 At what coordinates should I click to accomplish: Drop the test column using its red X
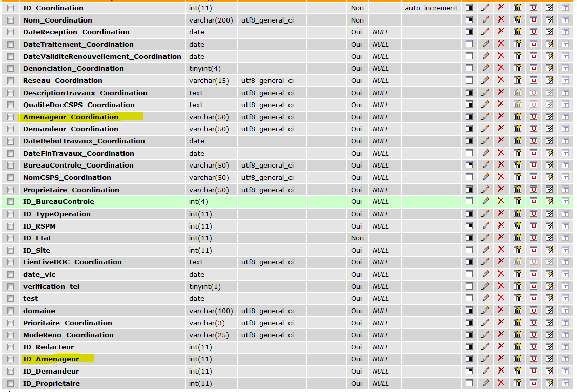tap(501, 298)
